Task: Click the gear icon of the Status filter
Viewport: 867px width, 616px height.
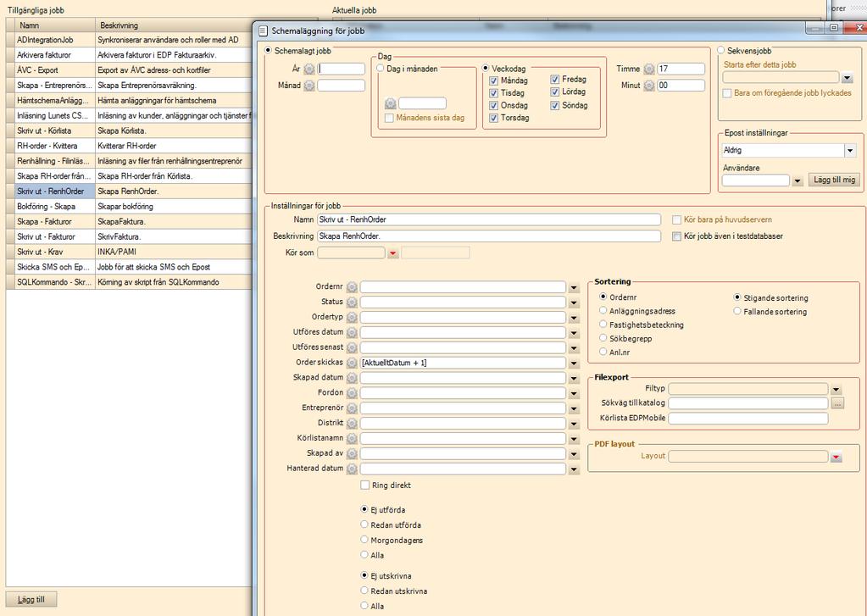Action: 352,302
